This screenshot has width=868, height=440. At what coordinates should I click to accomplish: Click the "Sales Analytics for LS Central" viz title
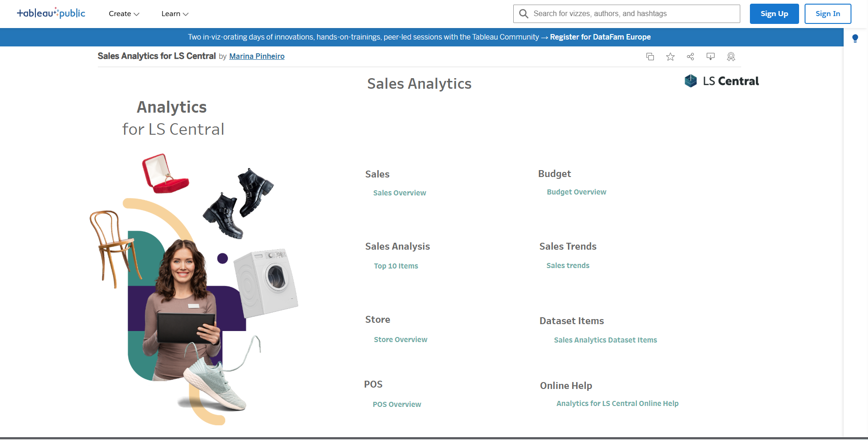(x=157, y=56)
